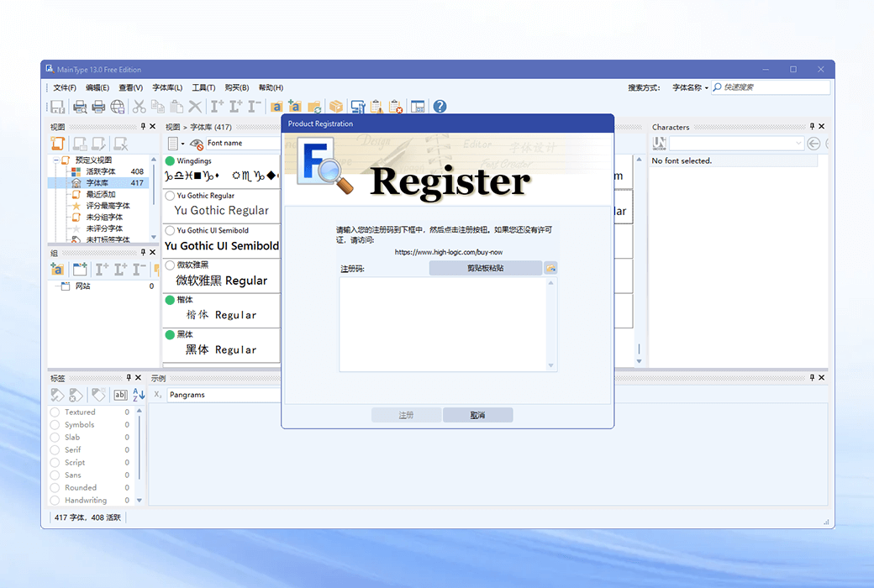Open help with the blue question mark icon

pyautogui.click(x=440, y=107)
